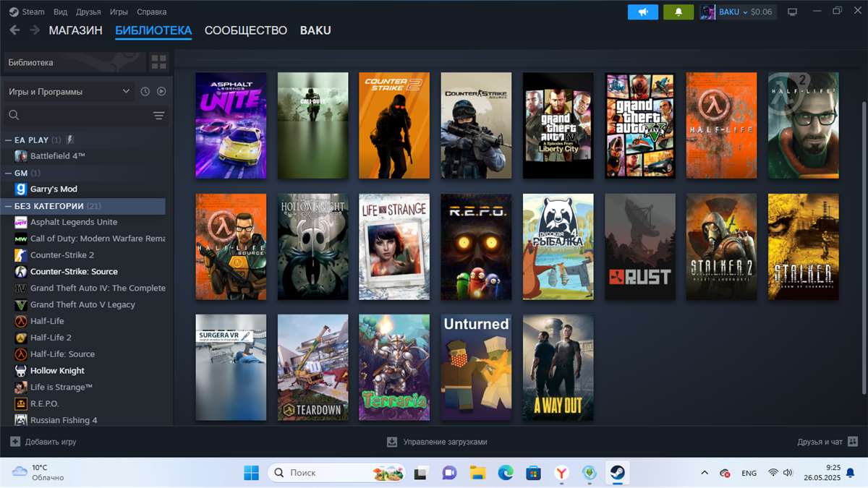Click the play session icon next to clock

[x=162, y=91]
